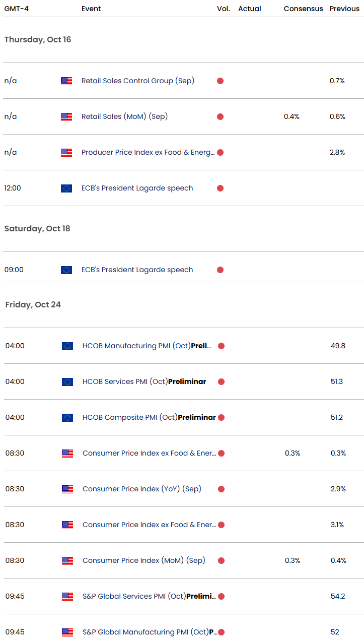Select the Retail Sales (MoM) (Sep) row

pyautogui.click(x=124, y=116)
